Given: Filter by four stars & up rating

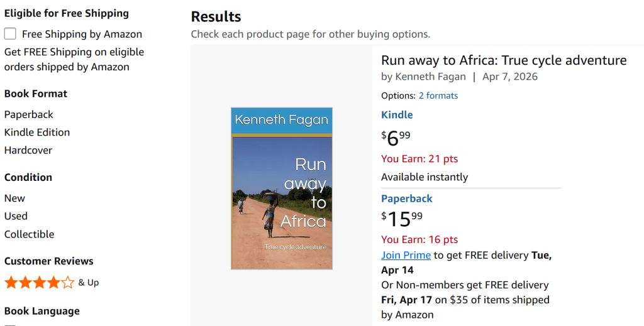Looking at the screenshot, I should (x=39, y=283).
